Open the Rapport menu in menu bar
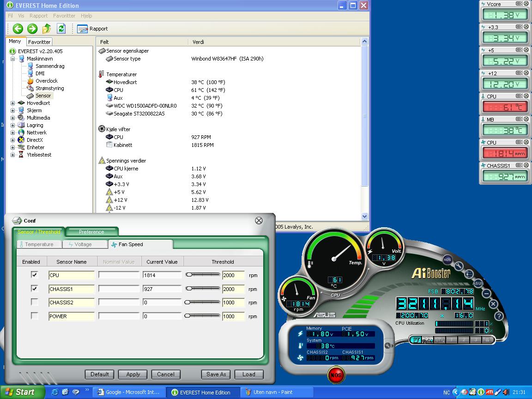 click(x=38, y=16)
